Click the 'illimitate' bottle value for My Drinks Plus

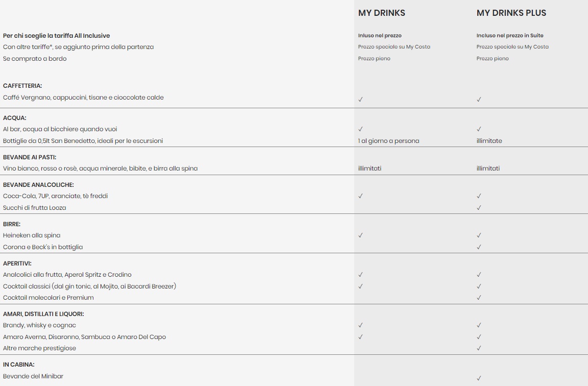489,141
